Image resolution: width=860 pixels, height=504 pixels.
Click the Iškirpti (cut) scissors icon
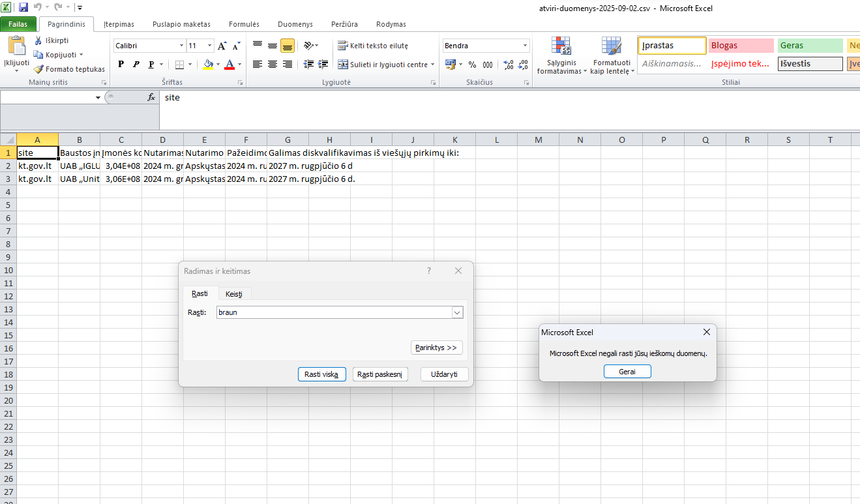(39, 40)
